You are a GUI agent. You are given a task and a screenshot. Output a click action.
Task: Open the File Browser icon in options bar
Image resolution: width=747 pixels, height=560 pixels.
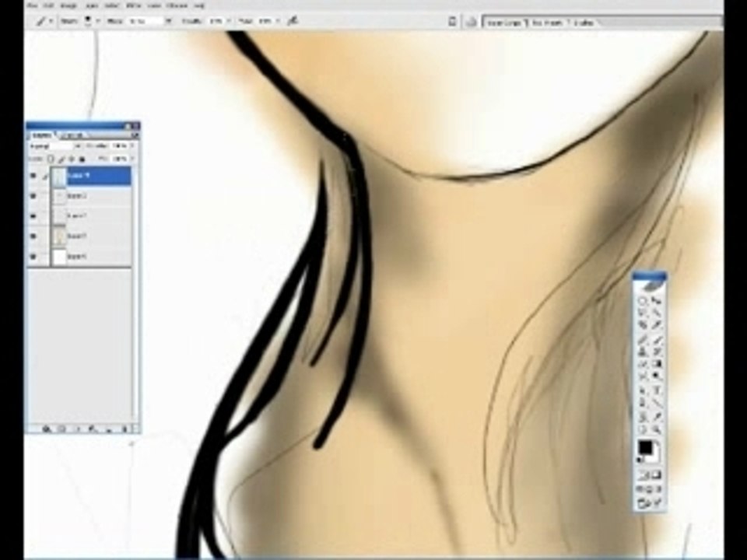472,22
